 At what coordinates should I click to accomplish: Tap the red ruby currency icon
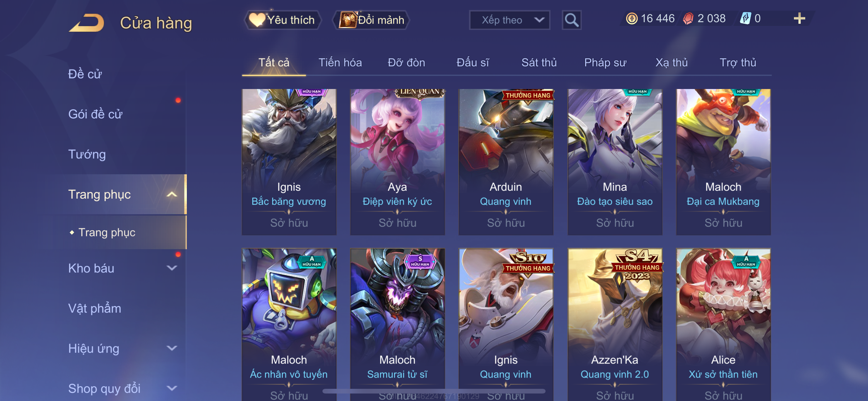688,18
